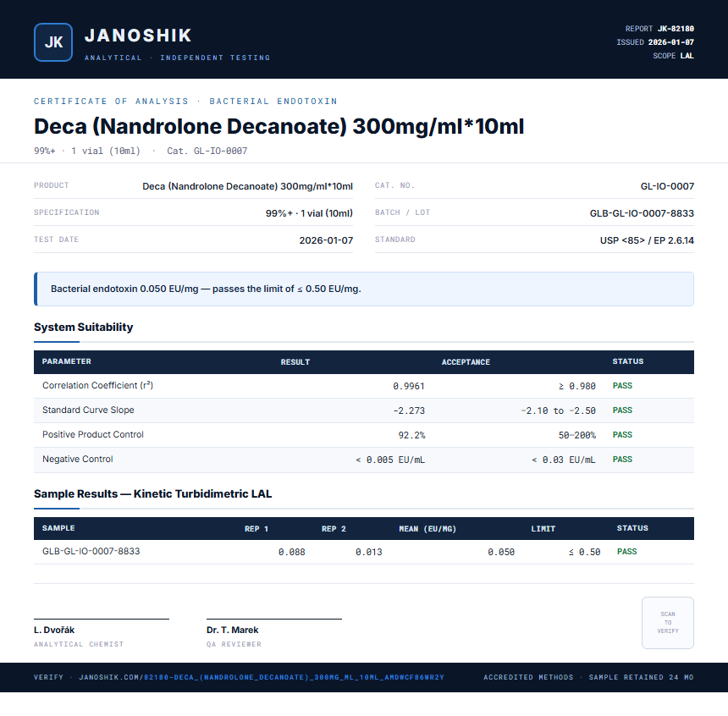Click signer name Dr. T. Marek
The width and height of the screenshot is (728, 716).
pyautogui.click(x=232, y=631)
